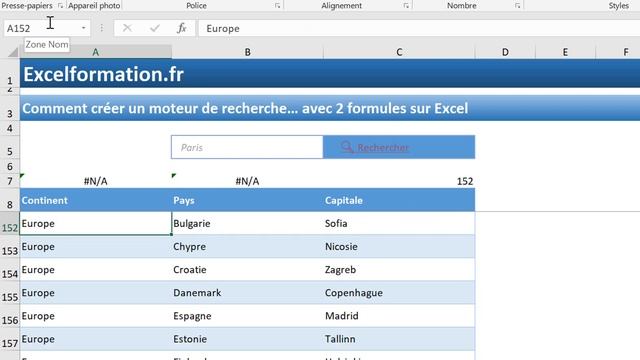
Task: Click the Pays header cell
Action: coord(247,200)
